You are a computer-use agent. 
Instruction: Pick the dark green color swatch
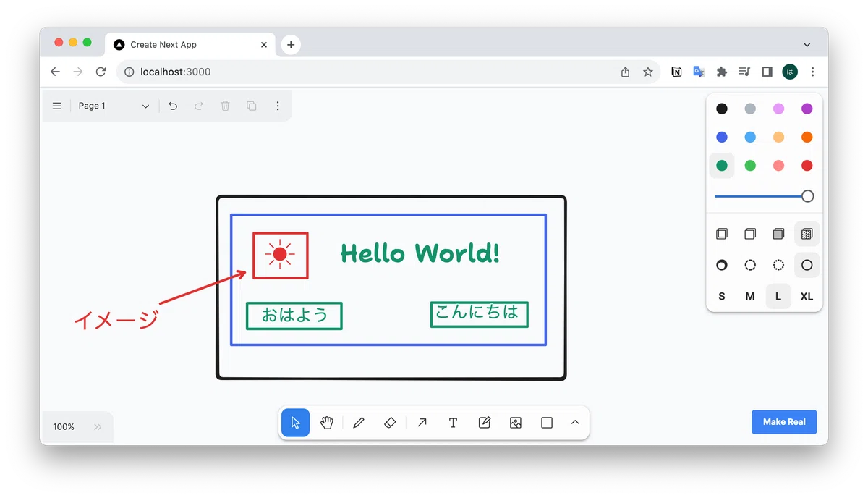[722, 166]
